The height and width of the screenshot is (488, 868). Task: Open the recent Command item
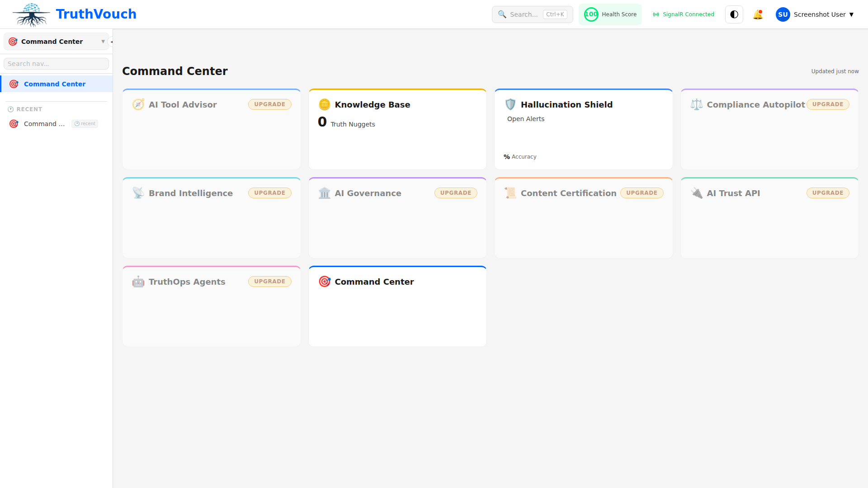pos(44,124)
